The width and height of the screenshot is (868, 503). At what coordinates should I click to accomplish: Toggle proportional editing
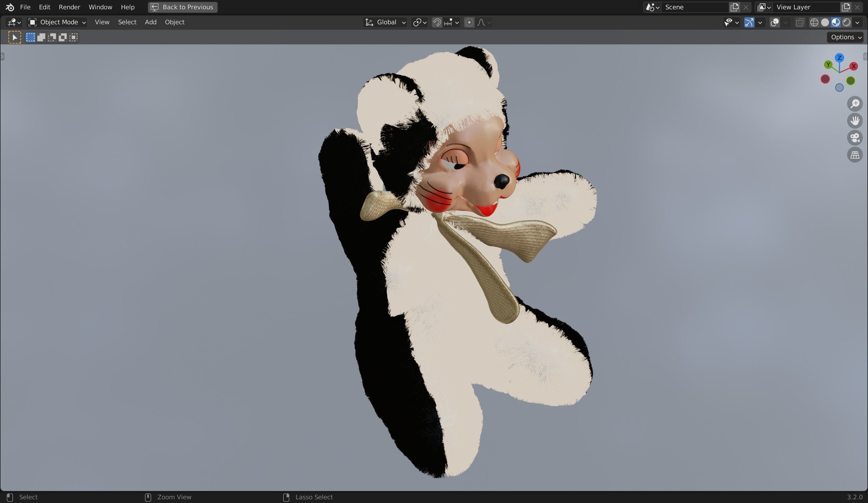coord(469,22)
